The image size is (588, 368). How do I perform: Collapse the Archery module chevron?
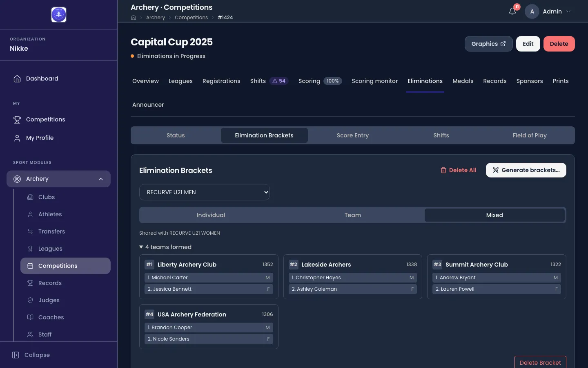(101, 179)
